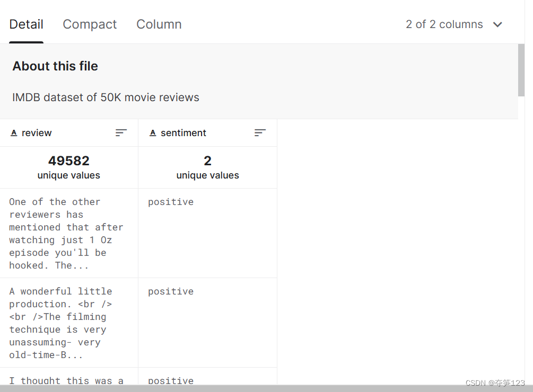533x392 pixels.
Task: Click first row's positive sentiment cell
Action: click(171, 202)
